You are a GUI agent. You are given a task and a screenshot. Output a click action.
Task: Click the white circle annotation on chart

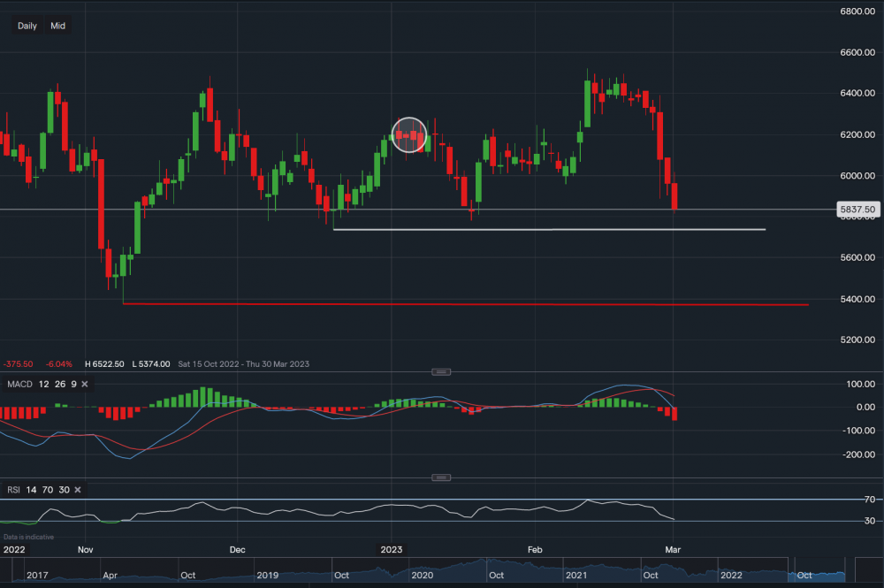pyautogui.click(x=409, y=134)
